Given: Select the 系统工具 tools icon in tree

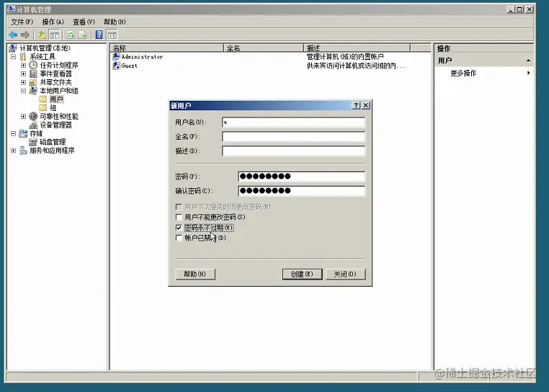Looking at the screenshot, I should (23, 56).
